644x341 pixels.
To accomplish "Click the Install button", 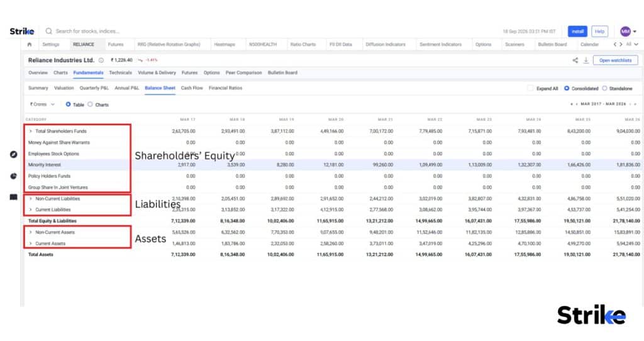I will 577,31.
